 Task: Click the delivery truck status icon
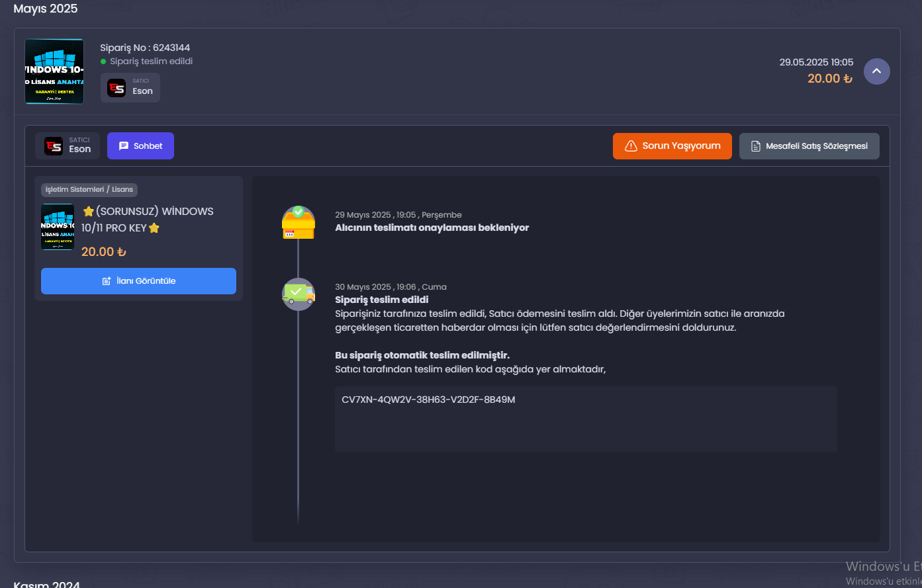click(299, 294)
